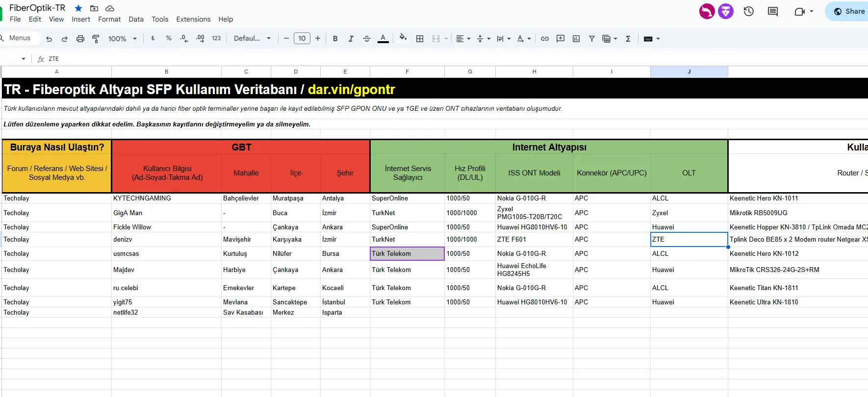Decrease font size with minus button
Screen dimensions: 868x397
(286, 38)
